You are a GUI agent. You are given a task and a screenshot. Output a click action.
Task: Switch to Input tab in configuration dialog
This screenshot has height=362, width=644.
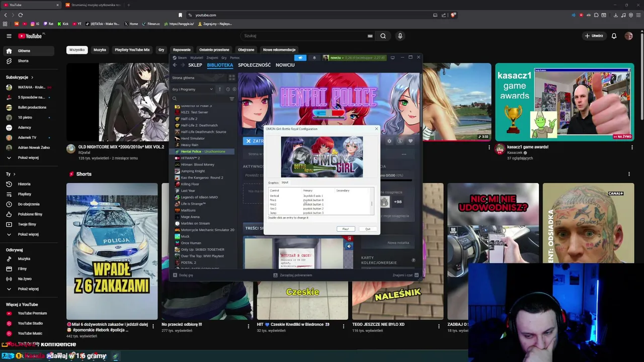click(x=285, y=183)
